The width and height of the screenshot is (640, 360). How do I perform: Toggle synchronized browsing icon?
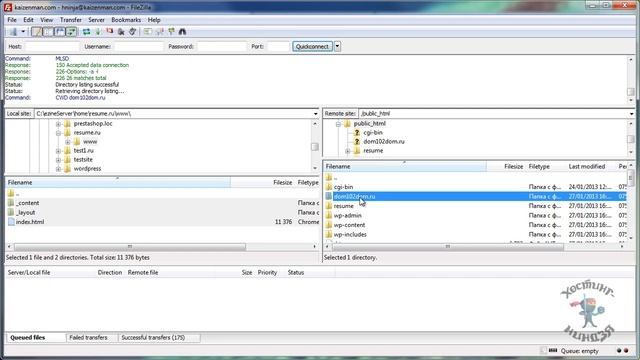point(171,31)
